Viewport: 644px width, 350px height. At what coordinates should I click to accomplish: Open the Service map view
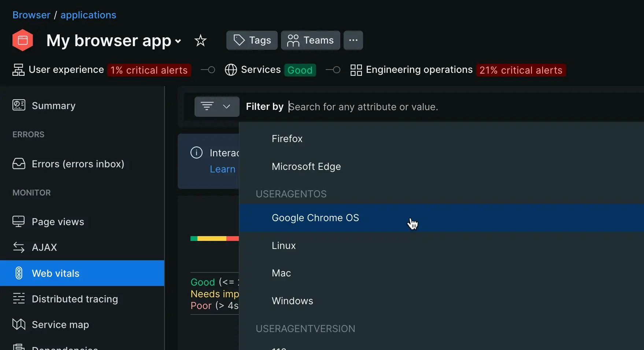point(60,325)
